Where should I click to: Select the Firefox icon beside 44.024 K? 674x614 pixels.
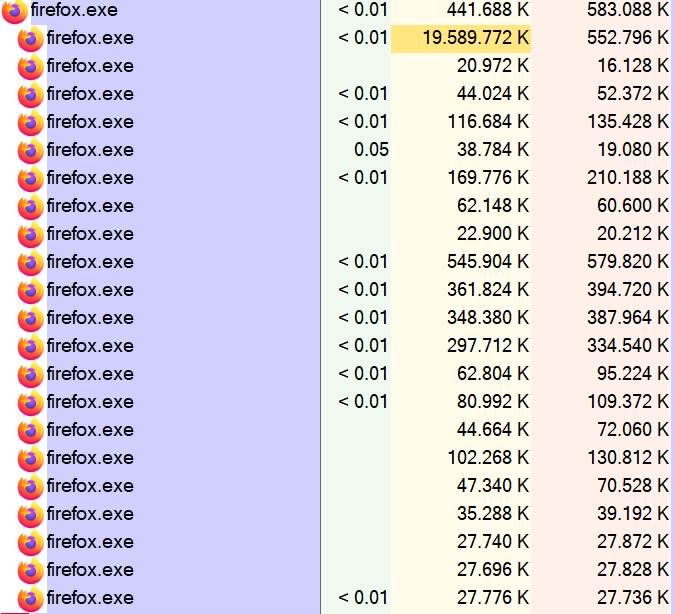pos(31,95)
